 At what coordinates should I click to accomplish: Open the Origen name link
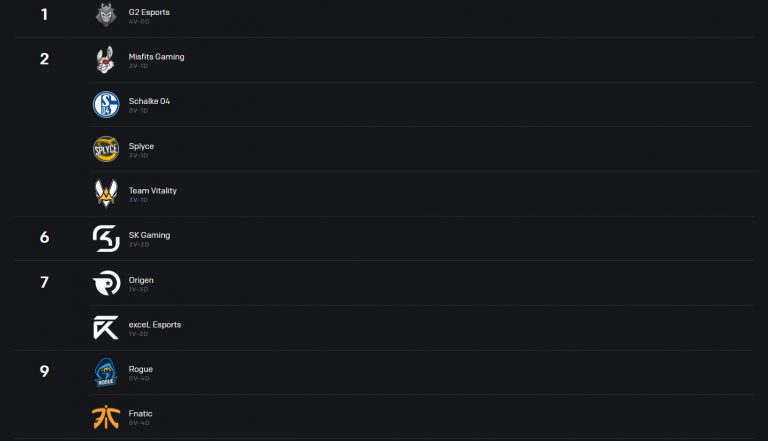pyautogui.click(x=141, y=280)
